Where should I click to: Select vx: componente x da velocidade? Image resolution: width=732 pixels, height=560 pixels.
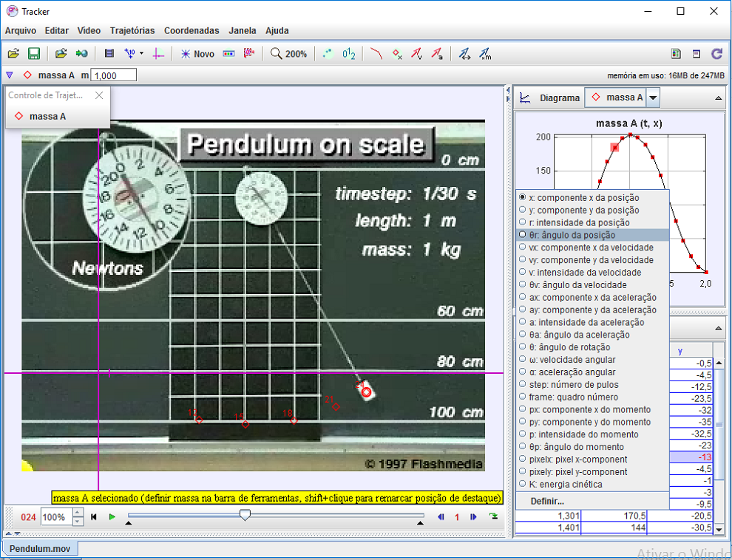593,247
